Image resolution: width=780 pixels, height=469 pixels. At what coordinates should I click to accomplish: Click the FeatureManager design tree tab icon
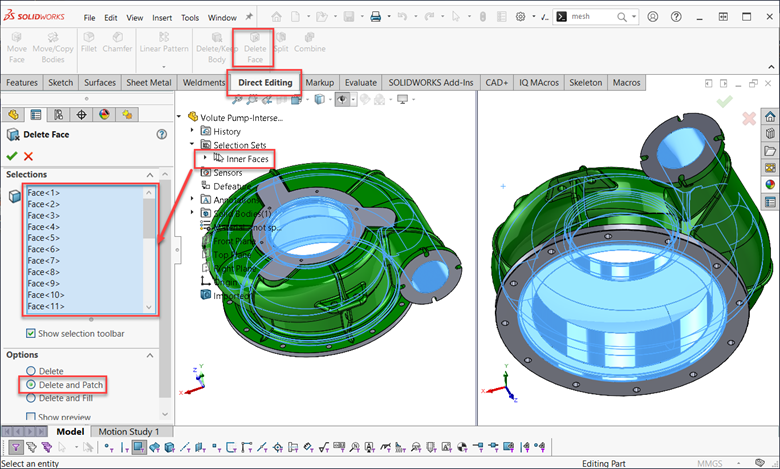[13, 115]
